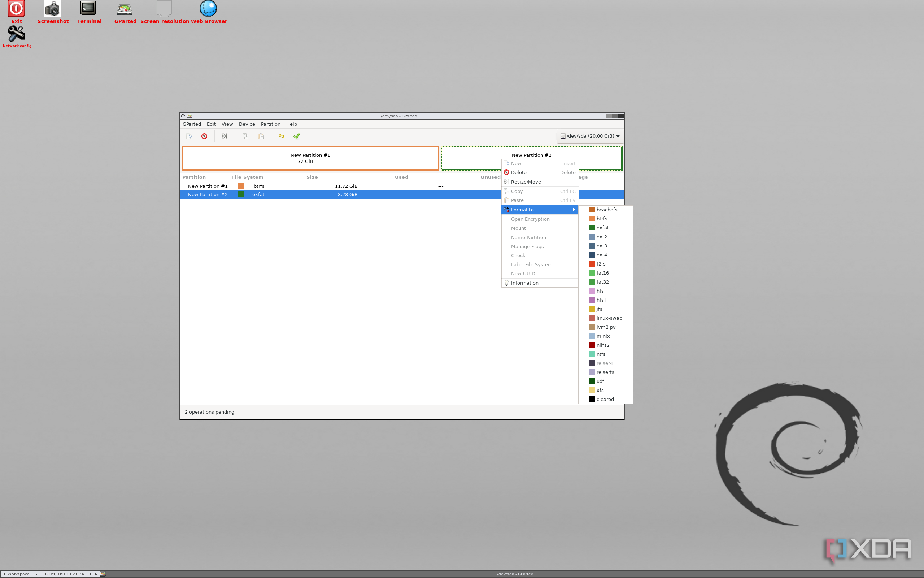
Task: Choose Delete in the context menu
Action: (x=540, y=172)
